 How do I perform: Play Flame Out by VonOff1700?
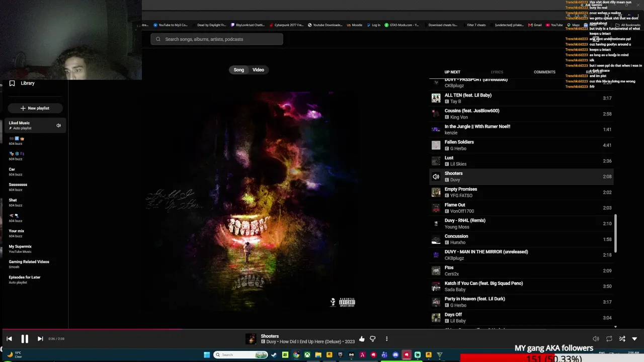tap(522, 208)
